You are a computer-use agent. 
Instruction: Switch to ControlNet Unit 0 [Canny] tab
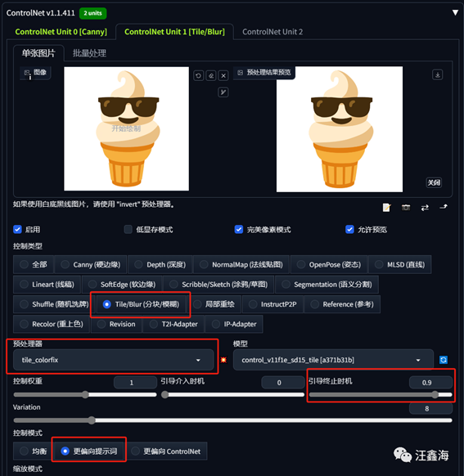coord(61,32)
